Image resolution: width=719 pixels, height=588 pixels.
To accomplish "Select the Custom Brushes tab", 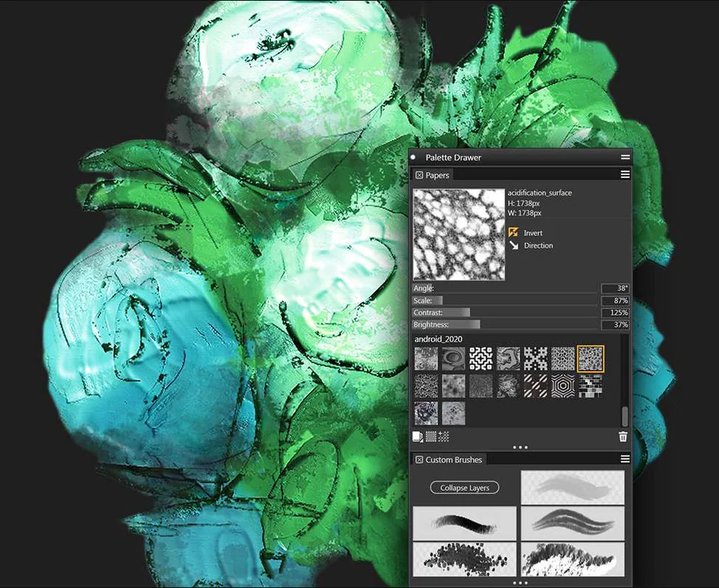I will point(453,460).
